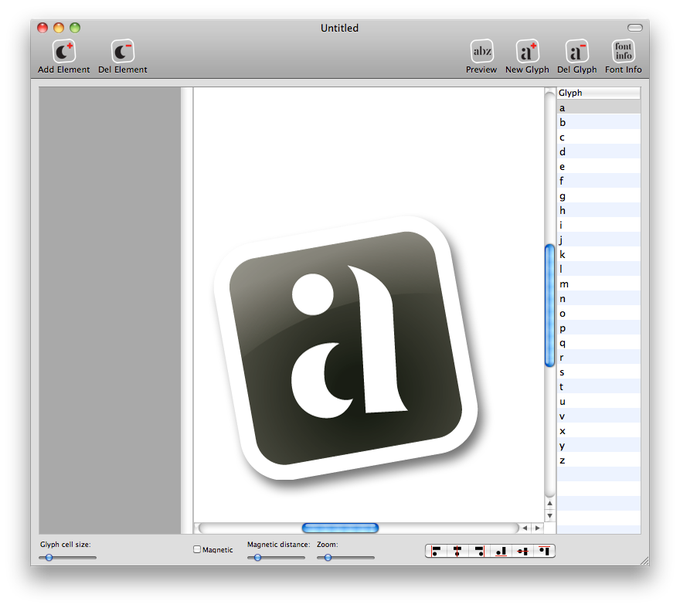Click the canvas scroll left arrow
The height and width of the screenshot is (608, 680).
525,528
